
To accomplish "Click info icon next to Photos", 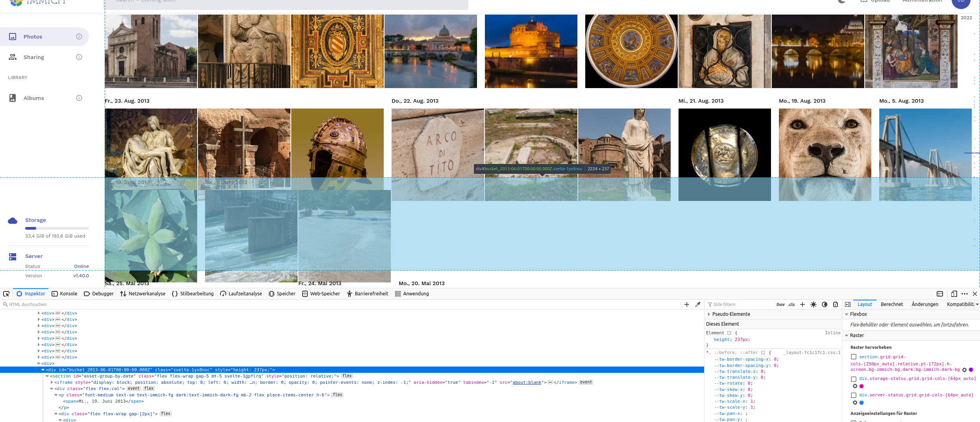I will point(79,37).
